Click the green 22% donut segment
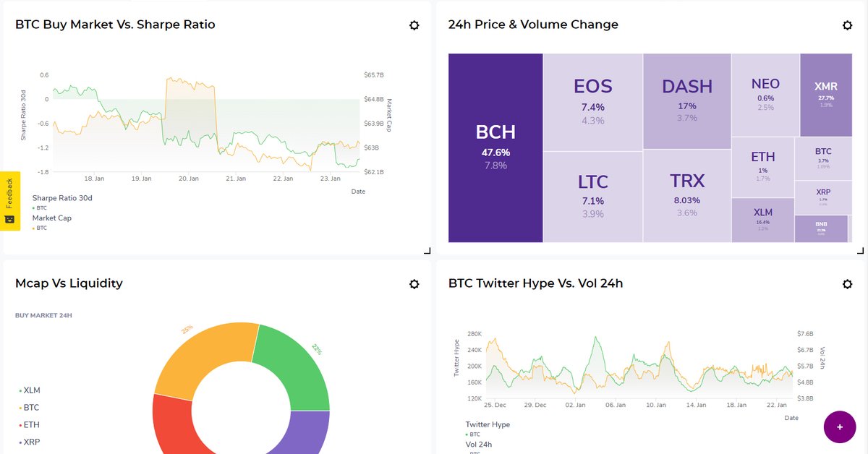 tap(295, 363)
